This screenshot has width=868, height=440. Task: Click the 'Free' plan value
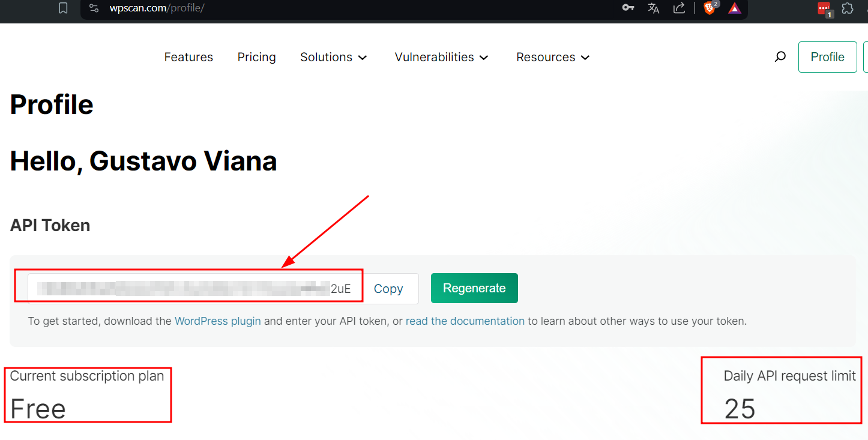[x=38, y=409]
